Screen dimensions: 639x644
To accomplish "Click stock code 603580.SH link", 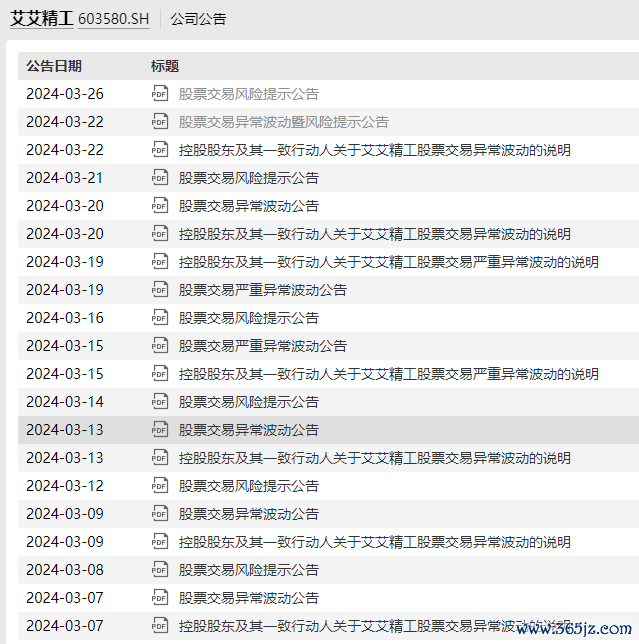I will click(113, 19).
